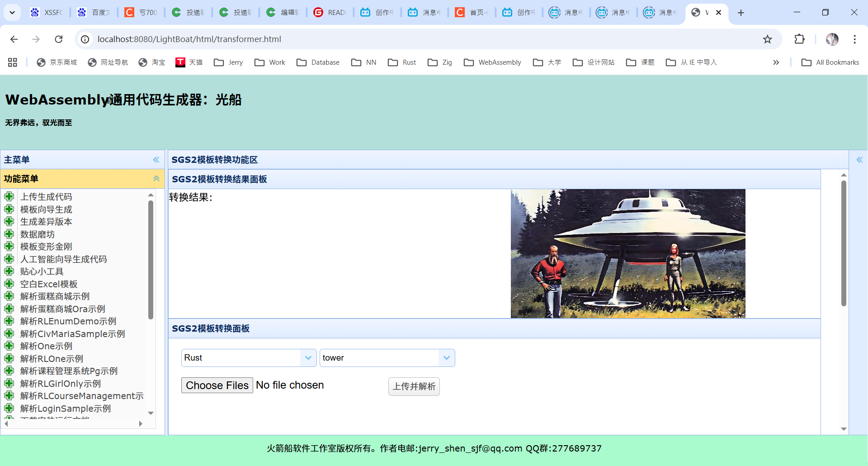Viewport: 868px width, 466px height.
Task: Select 解析蛋糕商城示例 from the menu
Action: 55,296
